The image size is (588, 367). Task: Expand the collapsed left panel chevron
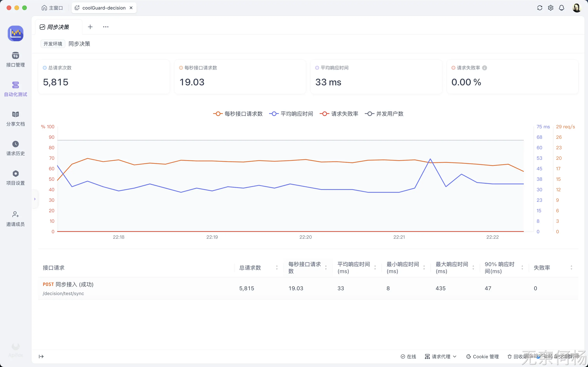pyautogui.click(x=35, y=199)
